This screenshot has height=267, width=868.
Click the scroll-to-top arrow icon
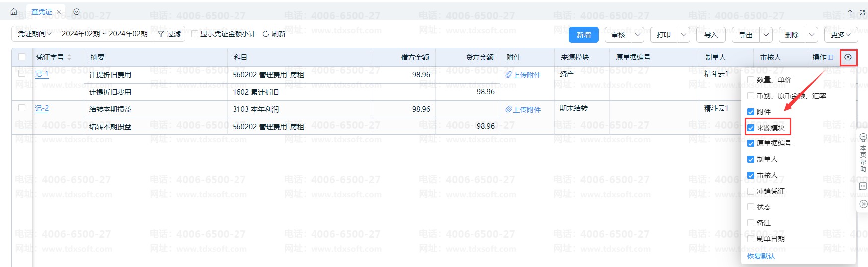[x=850, y=13]
